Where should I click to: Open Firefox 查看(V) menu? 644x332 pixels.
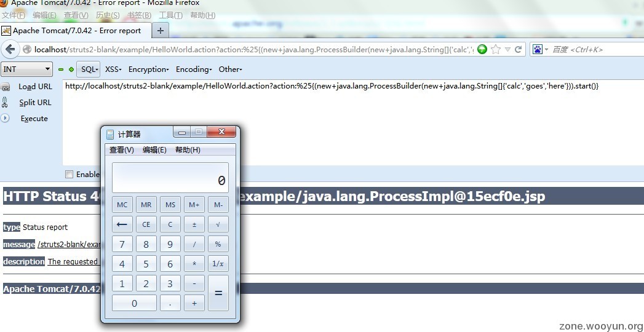click(76, 15)
